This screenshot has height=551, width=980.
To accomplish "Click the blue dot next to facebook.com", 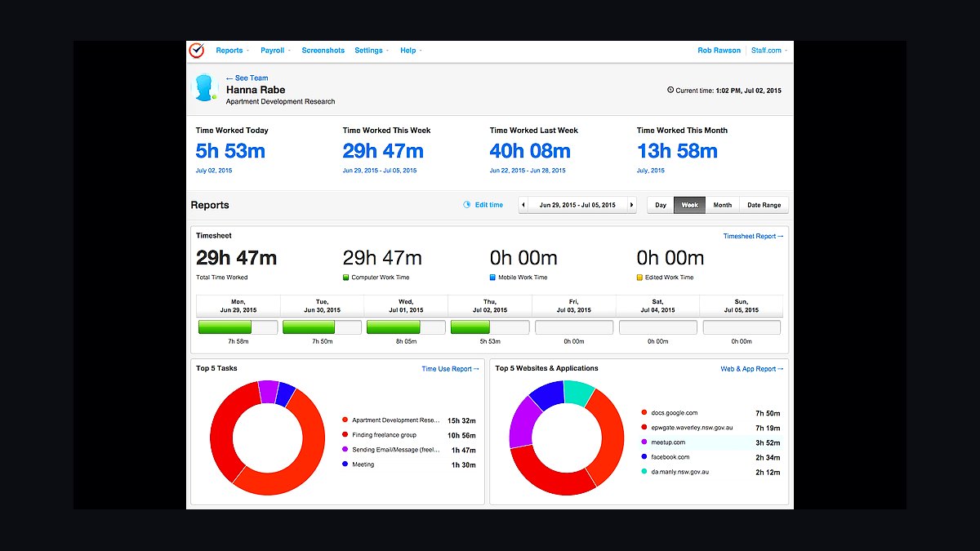I will pyautogui.click(x=644, y=457).
